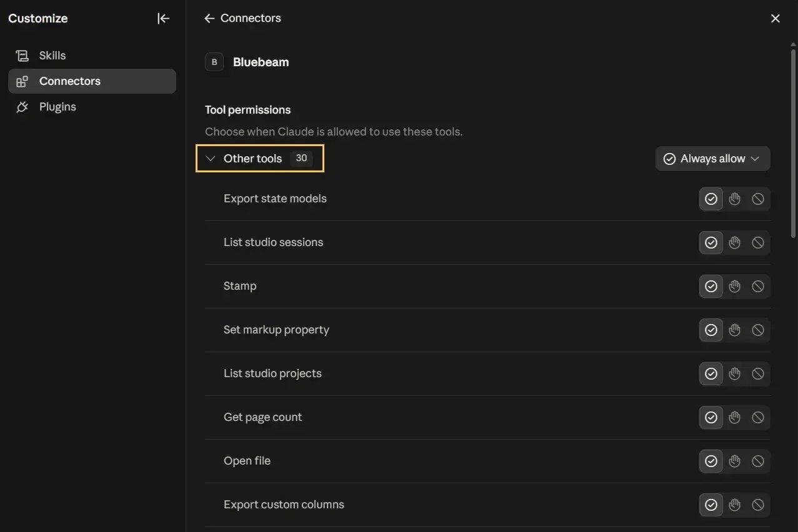Image resolution: width=798 pixels, height=532 pixels.
Task: Require approval for Open file
Action: click(x=735, y=461)
